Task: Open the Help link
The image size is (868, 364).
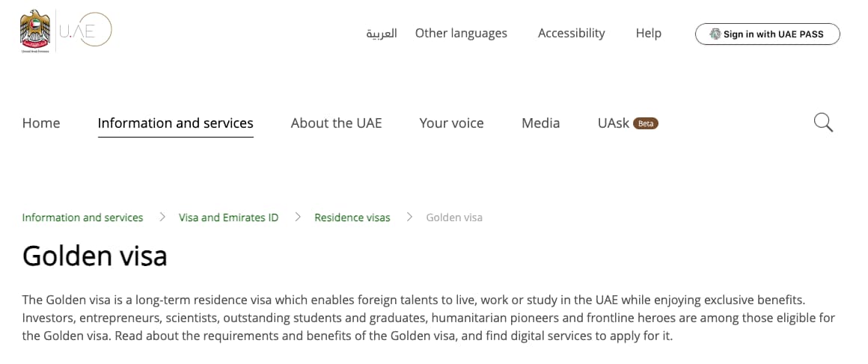Action: pyautogui.click(x=648, y=33)
